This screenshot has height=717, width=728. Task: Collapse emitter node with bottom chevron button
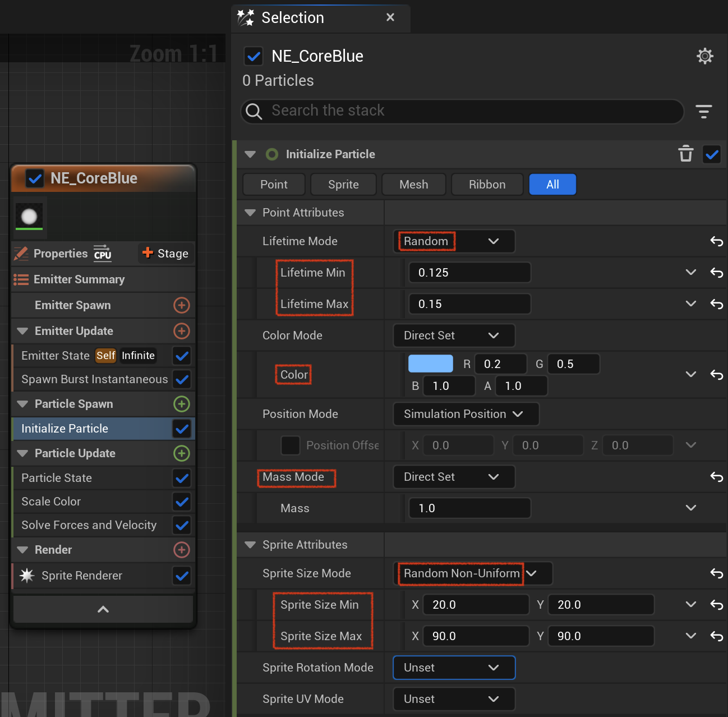[103, 609]
